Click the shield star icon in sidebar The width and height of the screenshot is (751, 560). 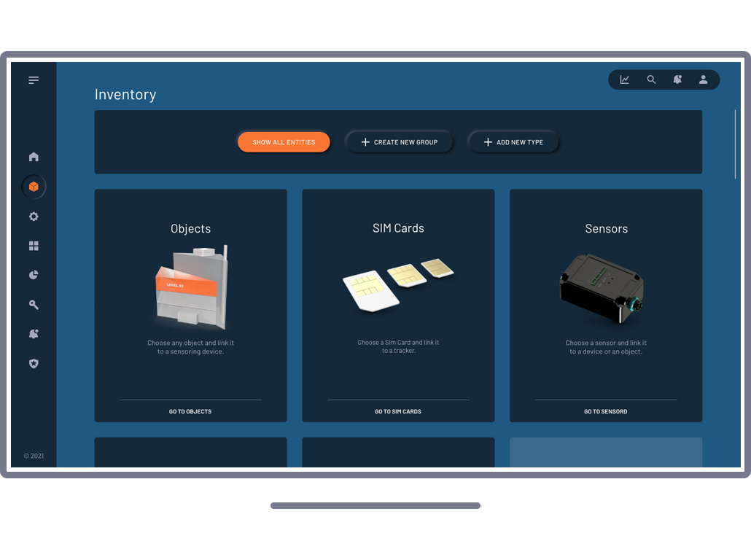coord(34,363)
